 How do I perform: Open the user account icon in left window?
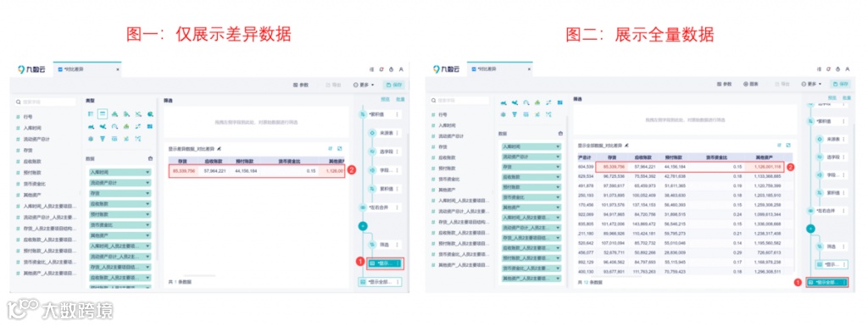click(x=401, y=69)
